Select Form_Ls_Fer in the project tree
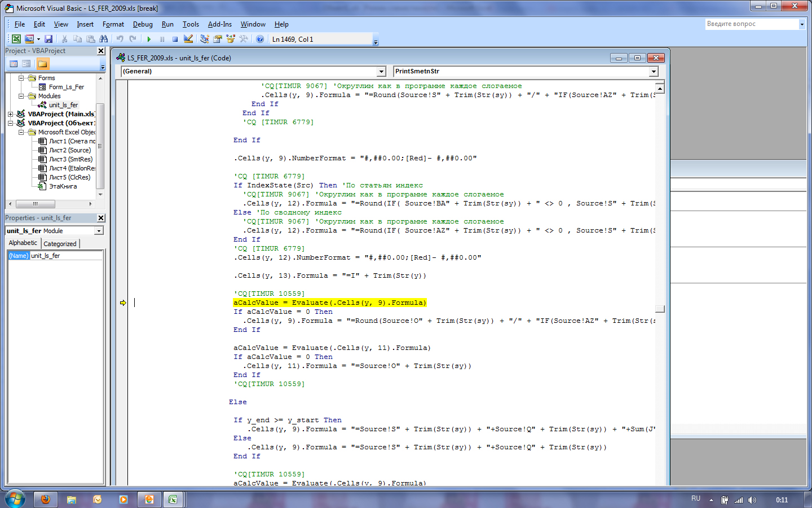The height and width of the screenshot is (508, 812). click(x=66, y=87)
